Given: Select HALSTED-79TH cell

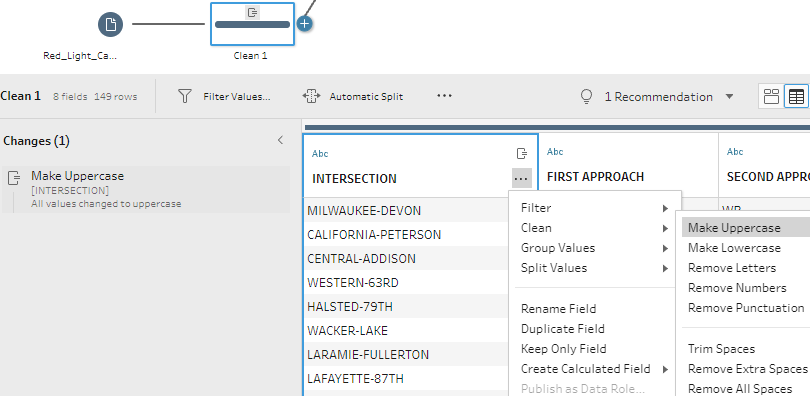Looking at the screenshot, I should coord(406,307).
